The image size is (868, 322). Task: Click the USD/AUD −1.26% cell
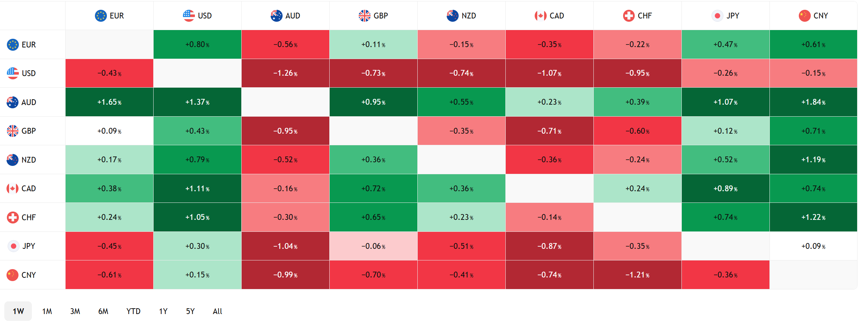coord(285,73)
